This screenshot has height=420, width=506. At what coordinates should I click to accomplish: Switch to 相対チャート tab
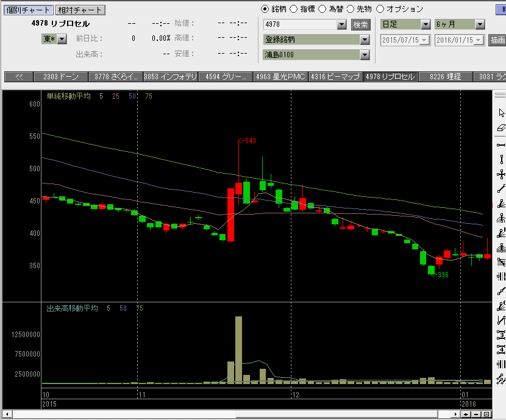pyautogui.click(x=80, y=10)
